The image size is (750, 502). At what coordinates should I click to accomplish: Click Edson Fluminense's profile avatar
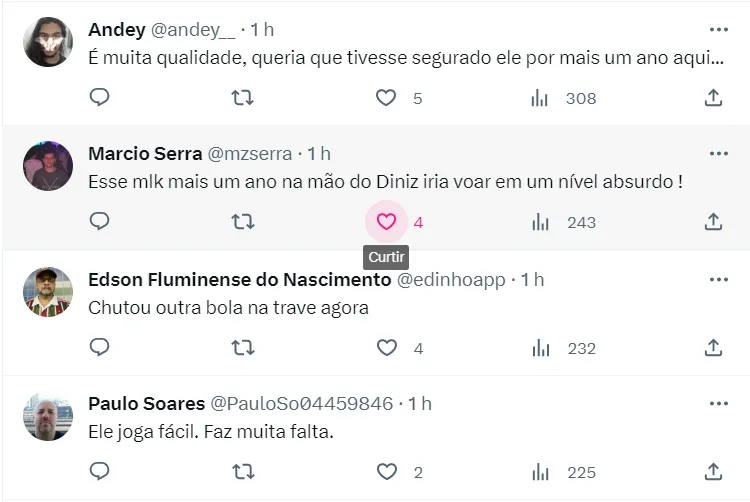48,292
